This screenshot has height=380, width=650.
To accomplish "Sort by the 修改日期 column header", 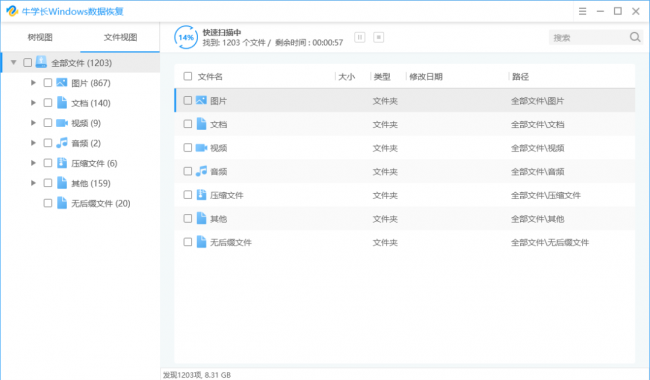I will [426, 77].
